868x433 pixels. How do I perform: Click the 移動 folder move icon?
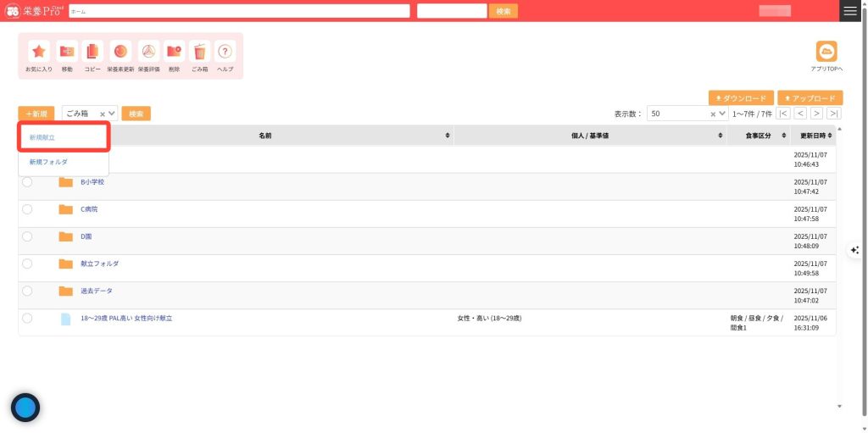pos(67,52)
